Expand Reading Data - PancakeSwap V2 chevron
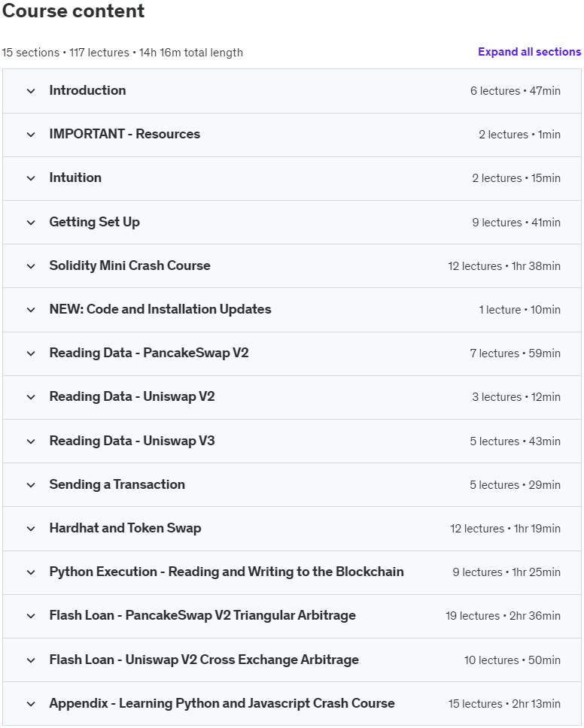584x728 pixels. click(x=31, y=353)
